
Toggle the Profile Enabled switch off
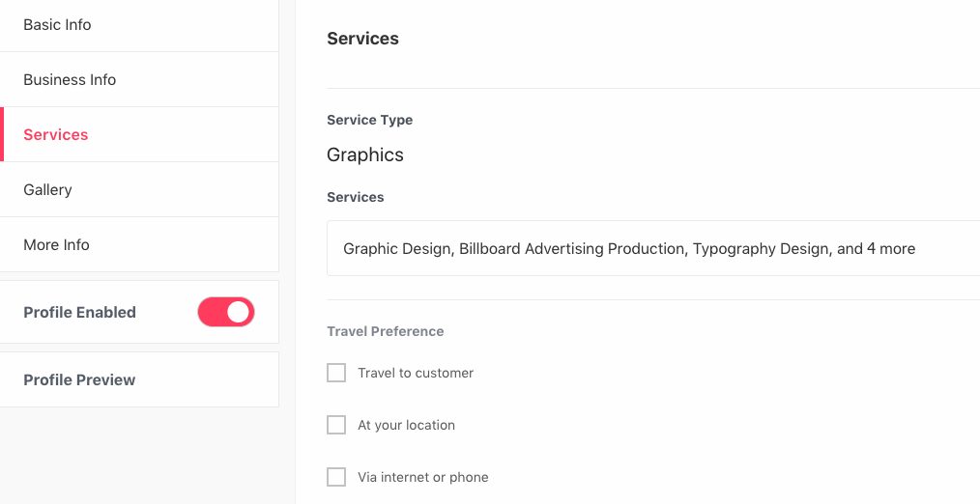coord(226,312)
